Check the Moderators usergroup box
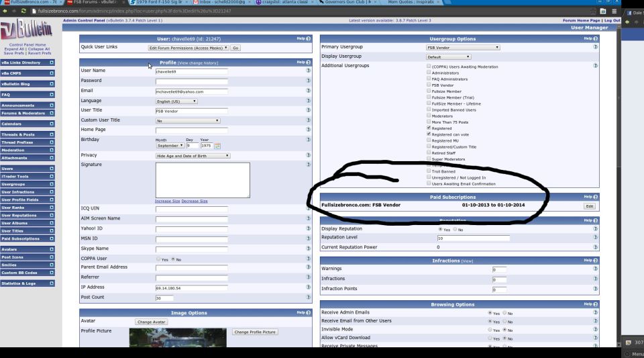 [429, 115]
